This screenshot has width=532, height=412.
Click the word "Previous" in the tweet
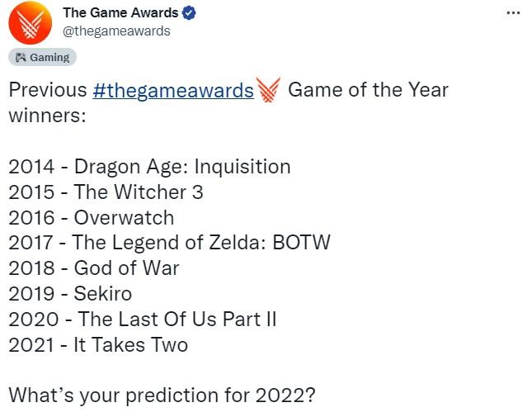tap(47, 89)
